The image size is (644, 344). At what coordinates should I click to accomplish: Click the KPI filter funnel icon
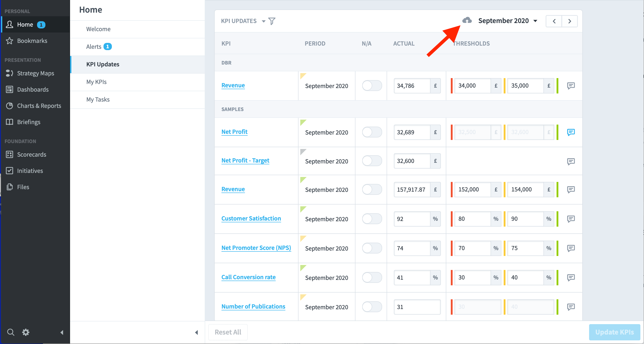[x=272, y=21]
